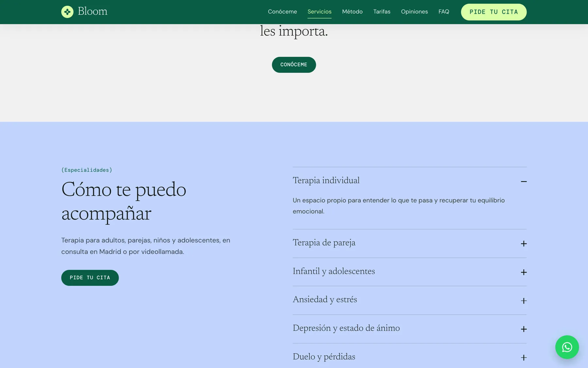The width and height of the screenshot is (588, 368).
Task: Click the dark green CONÓCEME button
Action: pyautogui.click(x=294, y=65)
